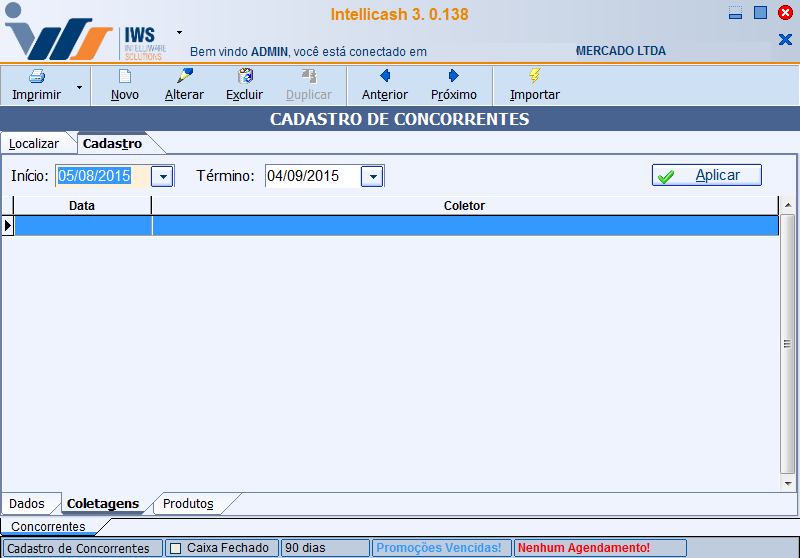The image size is (800, 558).
Task: Select the Coletagens bottom tab
Action: 103,503
